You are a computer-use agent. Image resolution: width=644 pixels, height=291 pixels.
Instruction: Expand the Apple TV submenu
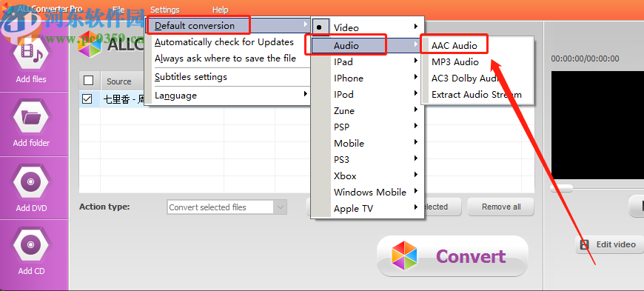click(x=367, y=208)
